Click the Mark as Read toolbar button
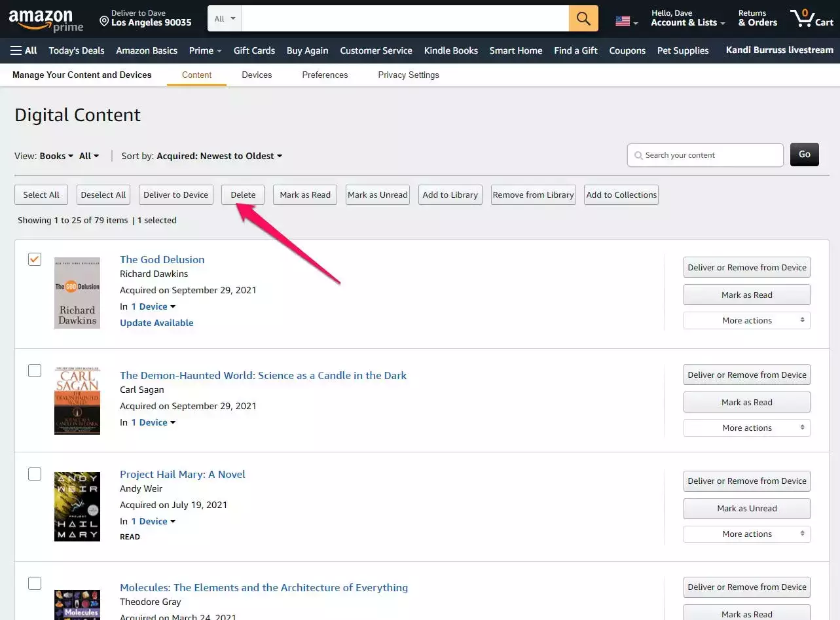The image size is (840, 620). [x=305, y=194]
